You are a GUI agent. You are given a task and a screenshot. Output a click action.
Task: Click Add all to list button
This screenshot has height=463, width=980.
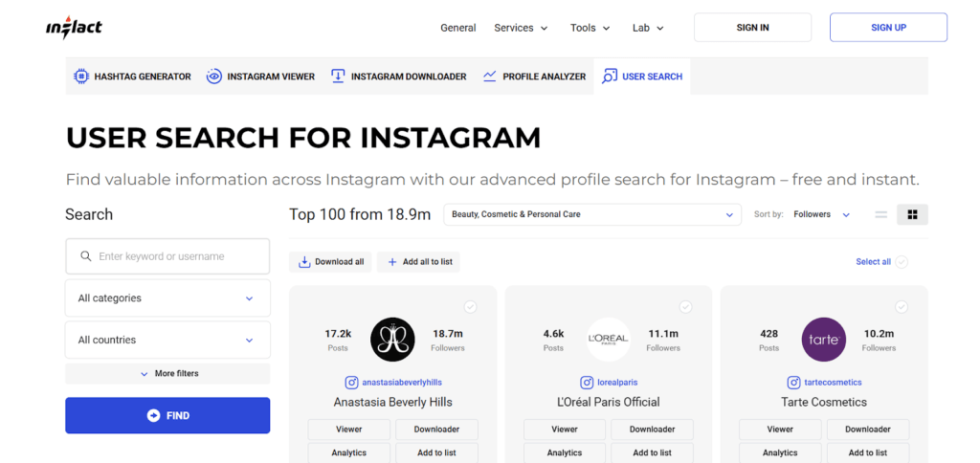418,262
